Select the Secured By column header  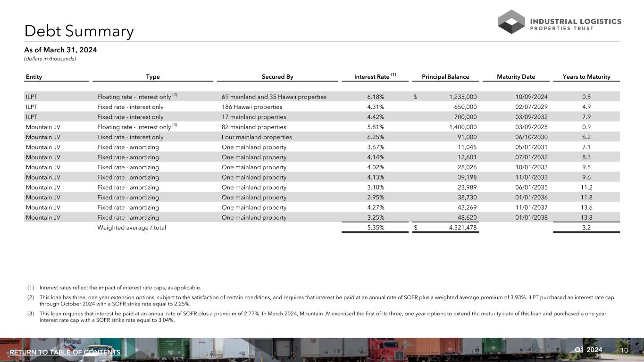pos(277,77)
